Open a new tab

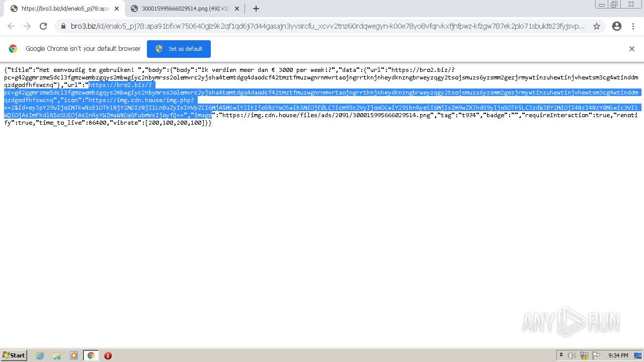click(256, 9)
